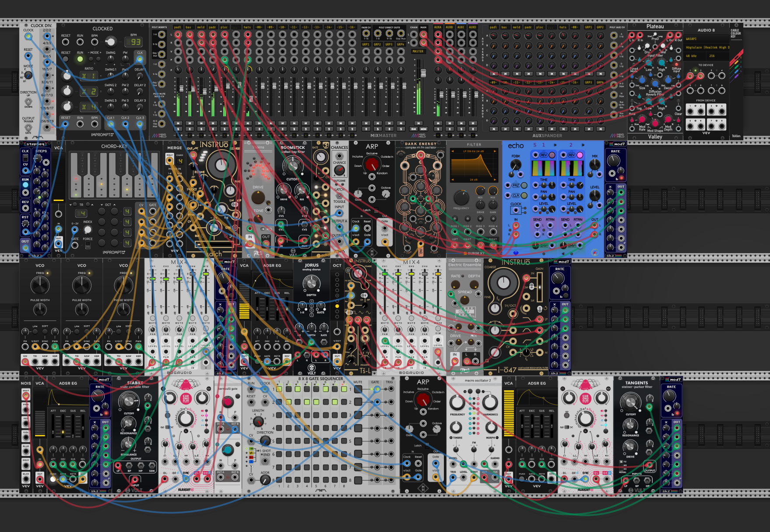This screenshot has height=532, width=770.
Task: Toggle row 1 step 1 in 8x8 Gate Sequencer
Action: (x=278, y=389)
